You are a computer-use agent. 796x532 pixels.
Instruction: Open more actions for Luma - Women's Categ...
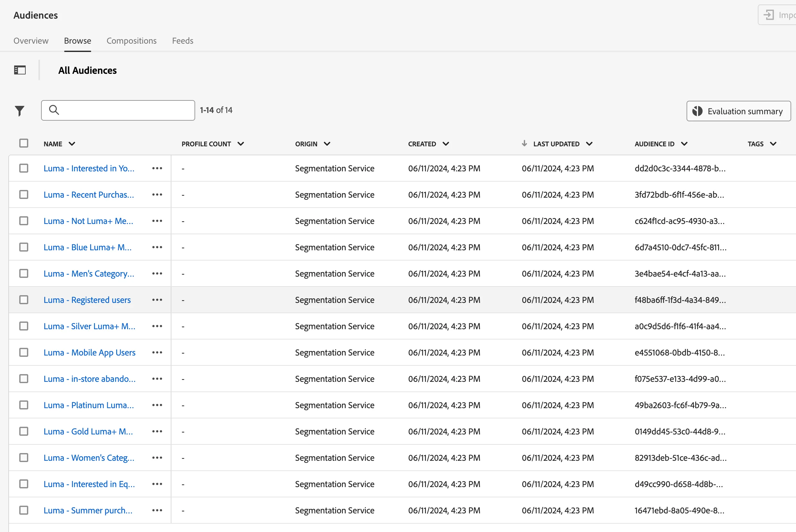pyautogui.click(x=157, y=458)
